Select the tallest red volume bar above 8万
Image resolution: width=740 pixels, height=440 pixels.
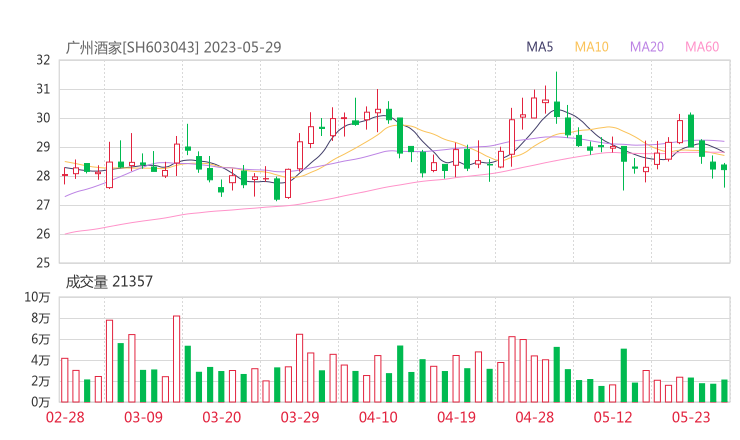pos(177,359)
